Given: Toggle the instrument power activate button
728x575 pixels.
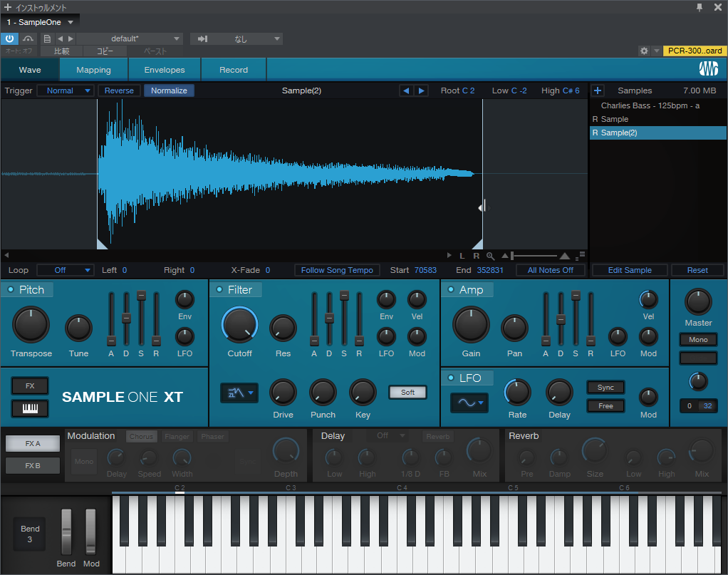Looking at the screenshot, I should (x=10, y=39).
